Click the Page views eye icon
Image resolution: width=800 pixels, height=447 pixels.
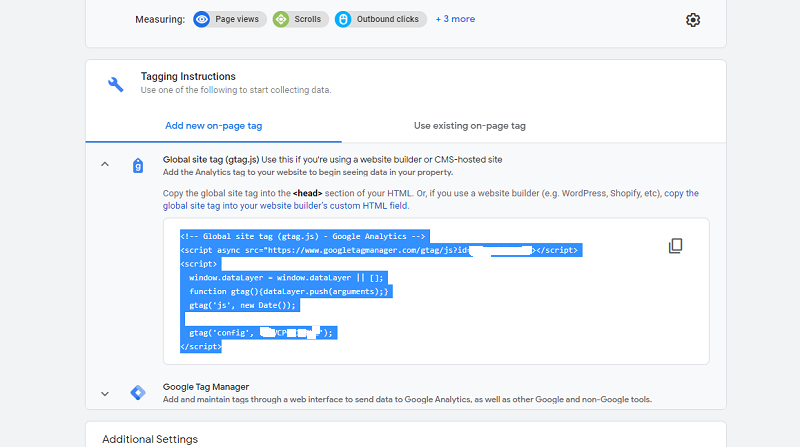202,19
